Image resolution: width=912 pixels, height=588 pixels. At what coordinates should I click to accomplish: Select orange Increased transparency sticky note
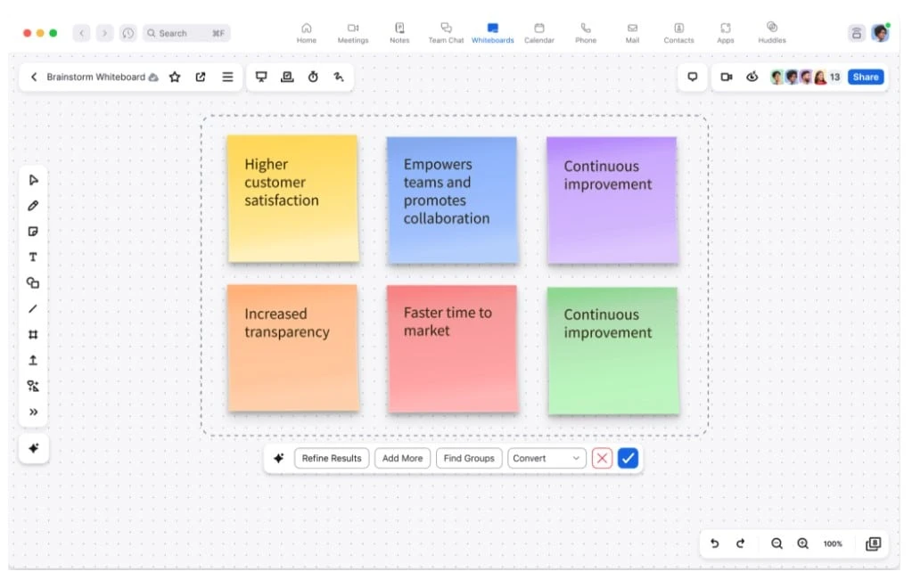pos(292,348)
